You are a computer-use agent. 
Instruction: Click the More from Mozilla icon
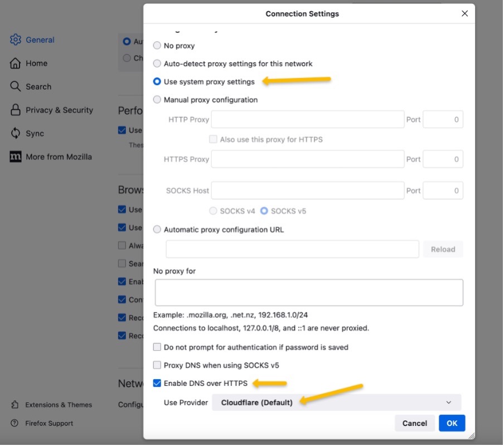pyautogui.click(x=16, y=157)
